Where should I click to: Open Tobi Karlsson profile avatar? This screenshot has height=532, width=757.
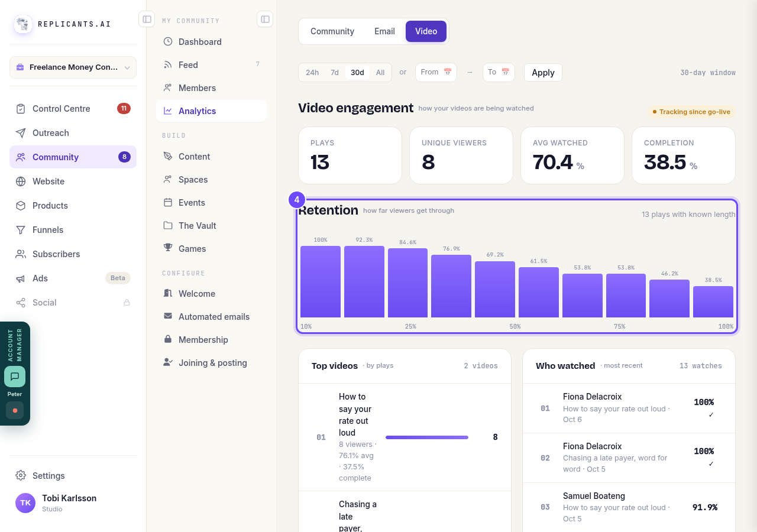(x=25, y=503)
